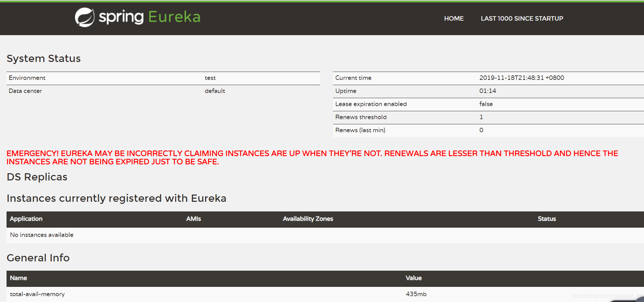Viewport: 644px width, 302px height.
Task: Click Instances currently registered with Eureka heading
Action: pyautogui.click(x=117, y=198)
